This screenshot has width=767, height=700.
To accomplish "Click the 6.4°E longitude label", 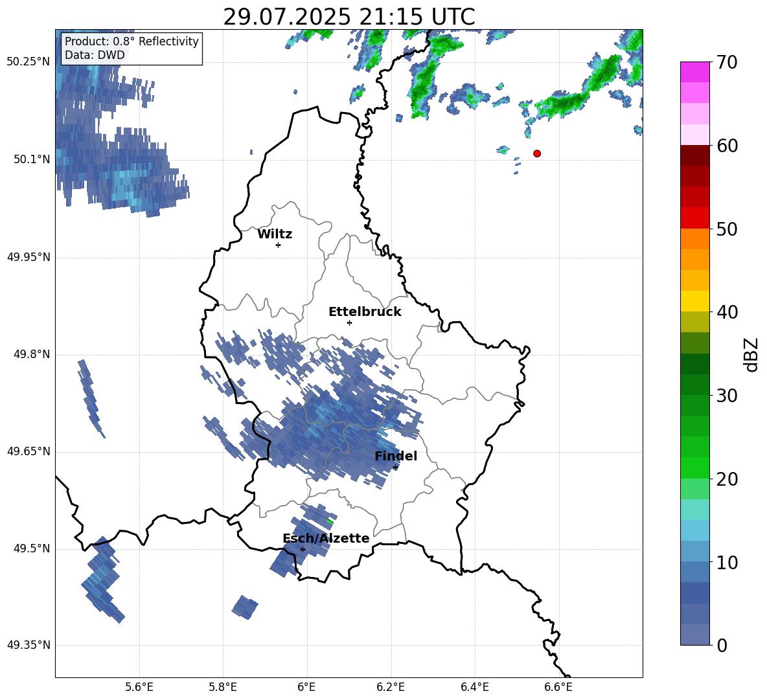I will click(474, 687).
